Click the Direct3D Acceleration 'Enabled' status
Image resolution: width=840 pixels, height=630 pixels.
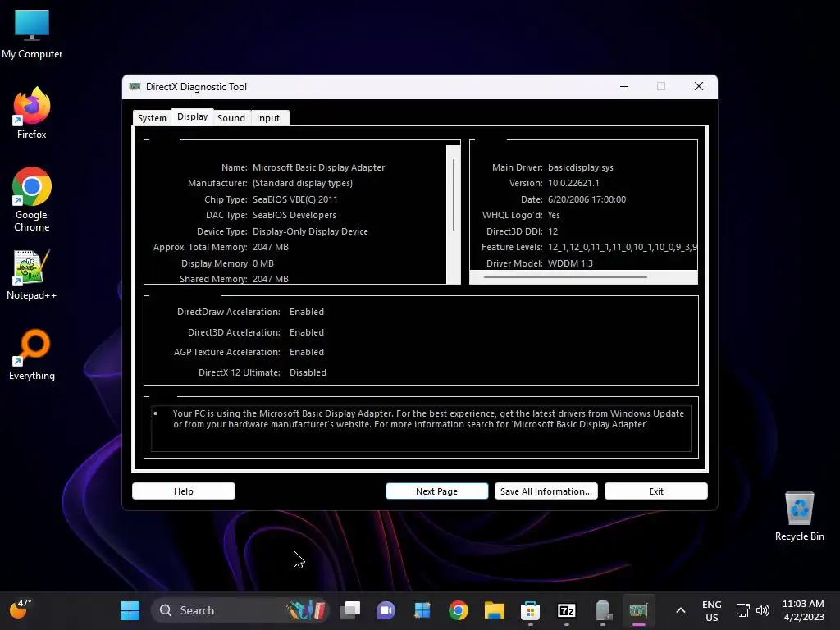tap(307, 332)
